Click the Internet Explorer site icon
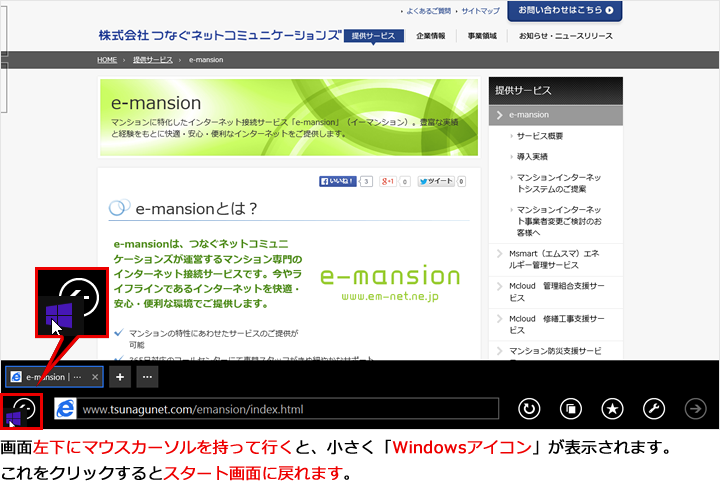720x482 pixels. click(x=66, y=409)
